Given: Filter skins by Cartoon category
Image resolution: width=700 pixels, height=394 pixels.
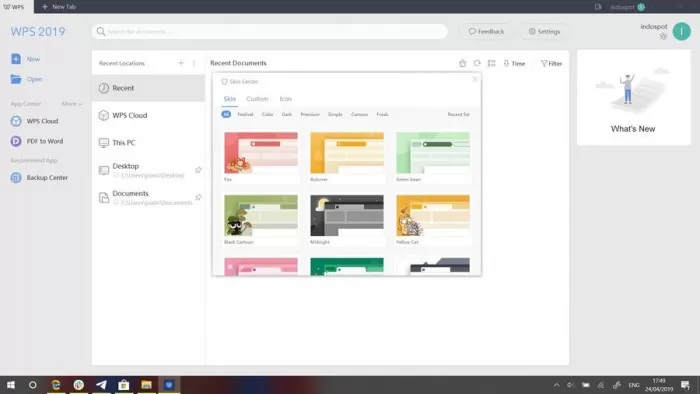Looking at the screenshot, I should point(359,114).
